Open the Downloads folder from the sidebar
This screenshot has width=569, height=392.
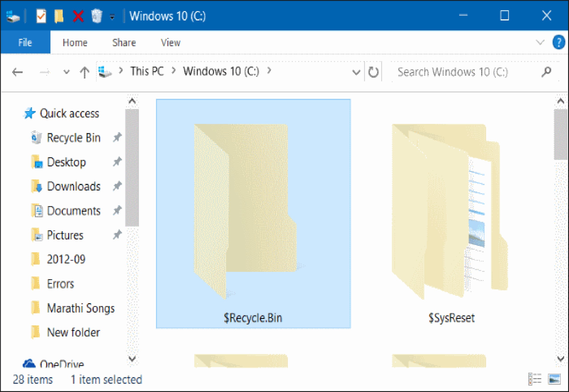click(x=74, y=186)
